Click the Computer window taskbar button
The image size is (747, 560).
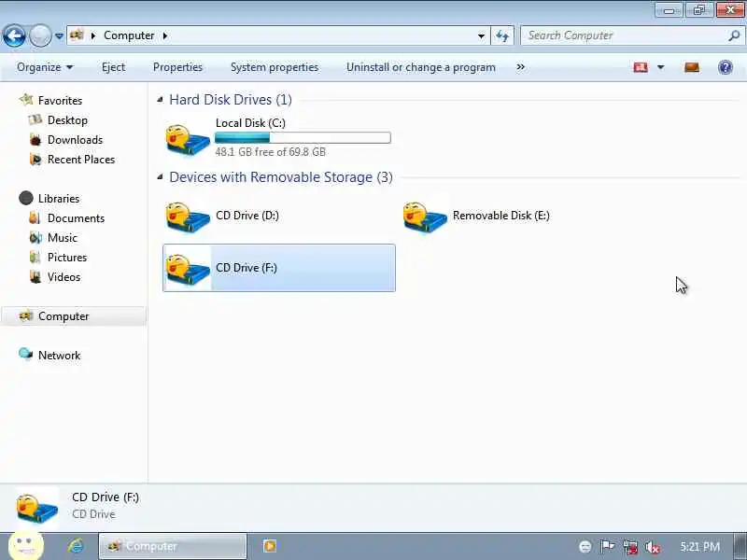tap(173, 546)
